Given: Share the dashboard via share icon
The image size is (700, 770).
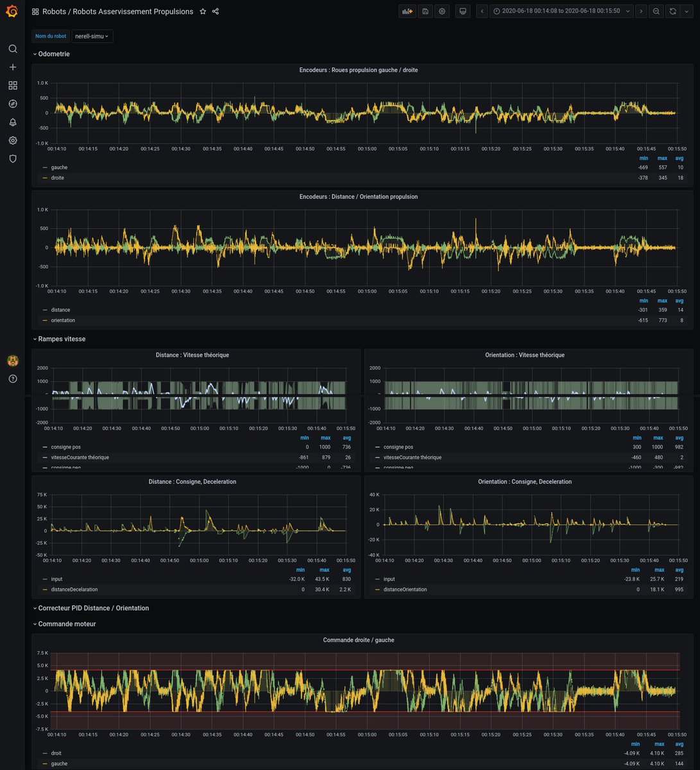Looking at the screenshot, I should click(216, 12).
